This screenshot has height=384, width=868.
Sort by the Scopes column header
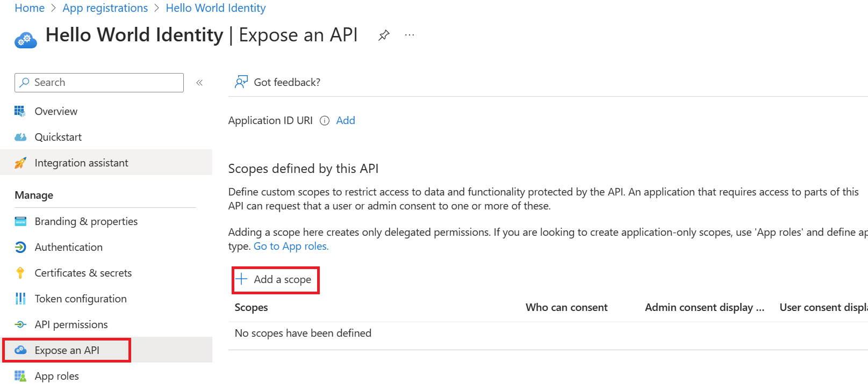(251, 307)
